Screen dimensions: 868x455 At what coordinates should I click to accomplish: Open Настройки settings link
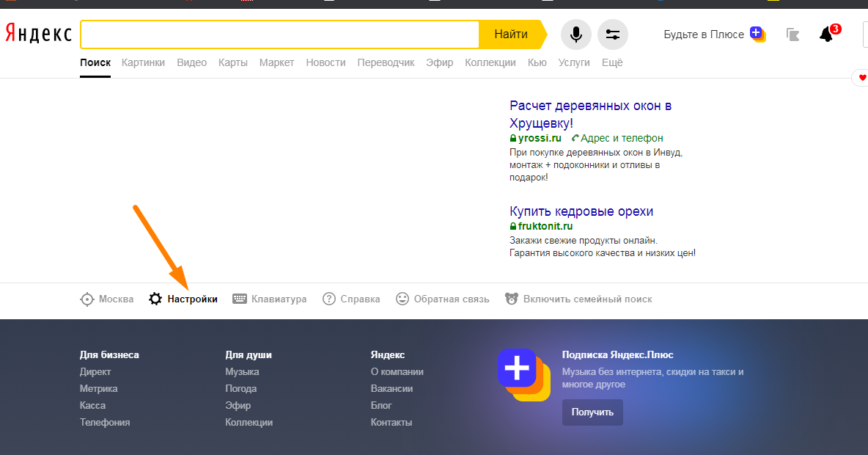click(193, 299)
